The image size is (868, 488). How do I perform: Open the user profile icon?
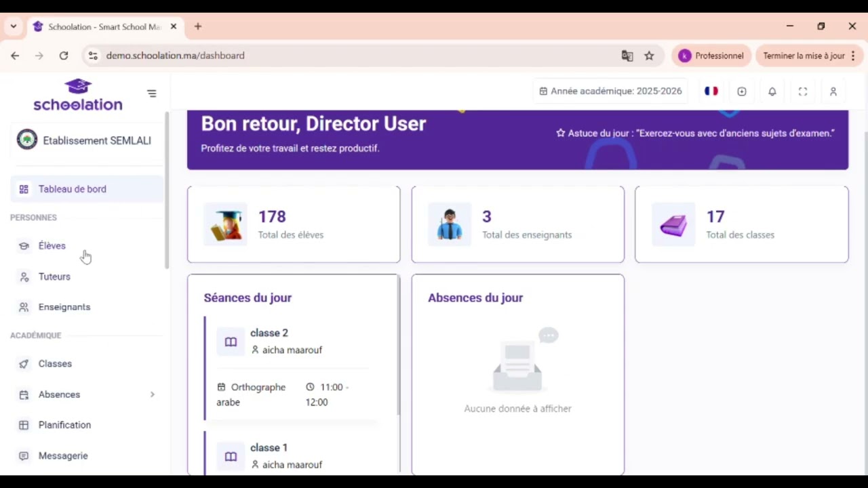pos(833,91)
